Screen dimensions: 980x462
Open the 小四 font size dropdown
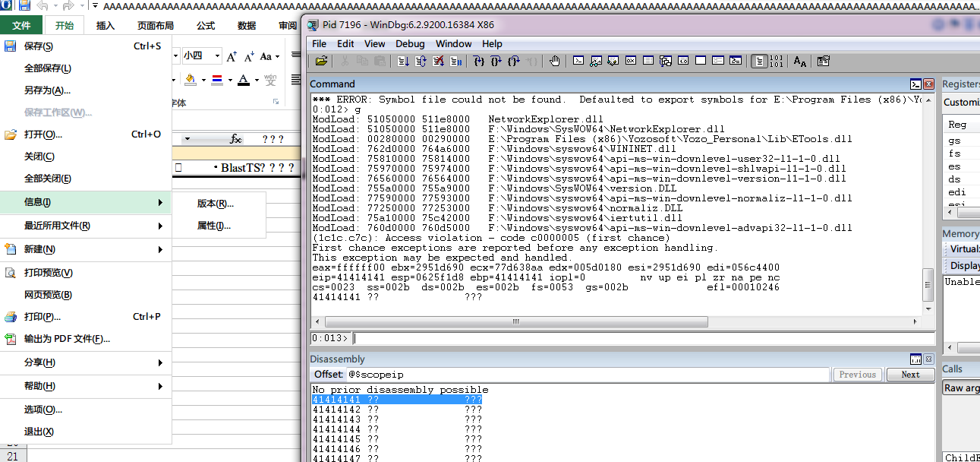[216, 56]
